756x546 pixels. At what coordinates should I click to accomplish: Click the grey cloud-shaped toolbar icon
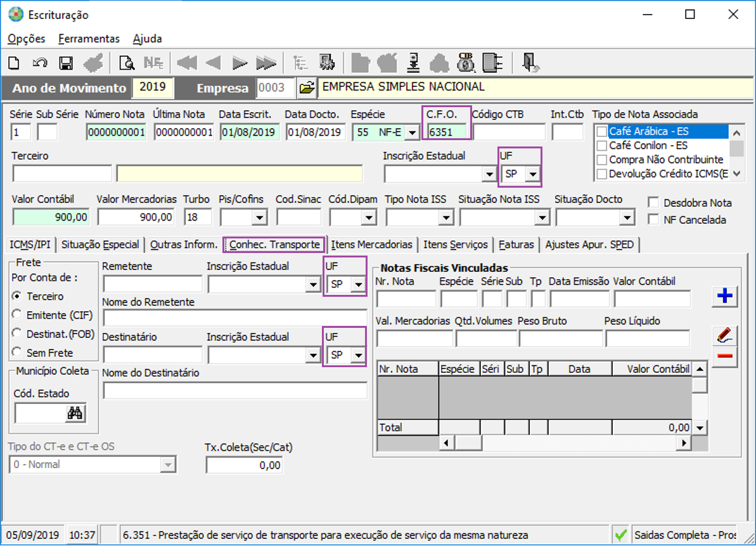coord(439,63)
